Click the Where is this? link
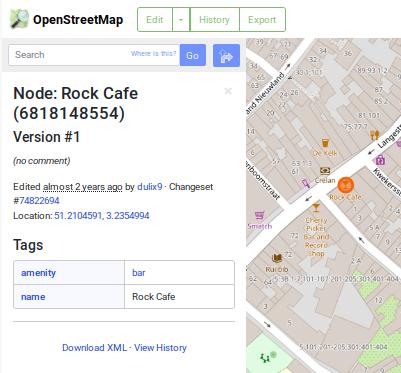401x373 pixels. pyautogui.click(x=153, y=54)
